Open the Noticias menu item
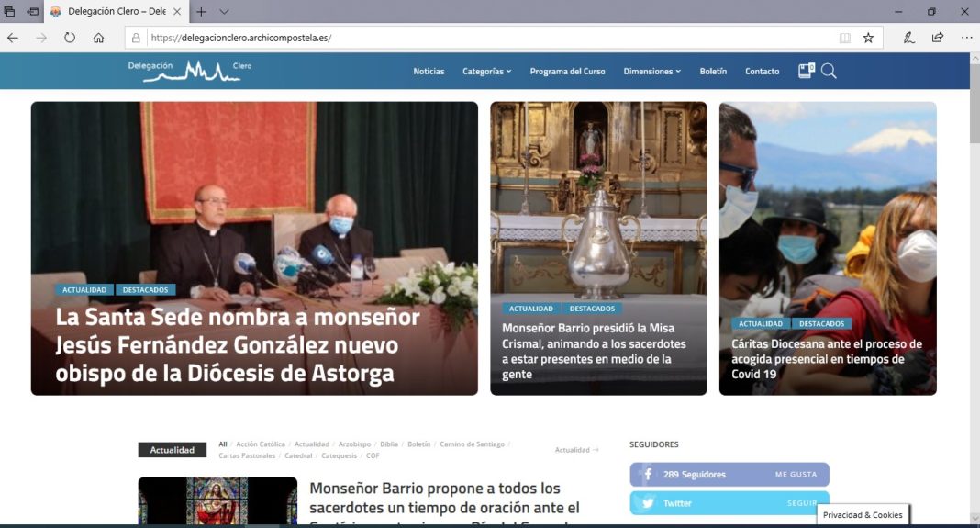This screenshot has width=980, height=528. pyautogui.click(x=429, y=72)
